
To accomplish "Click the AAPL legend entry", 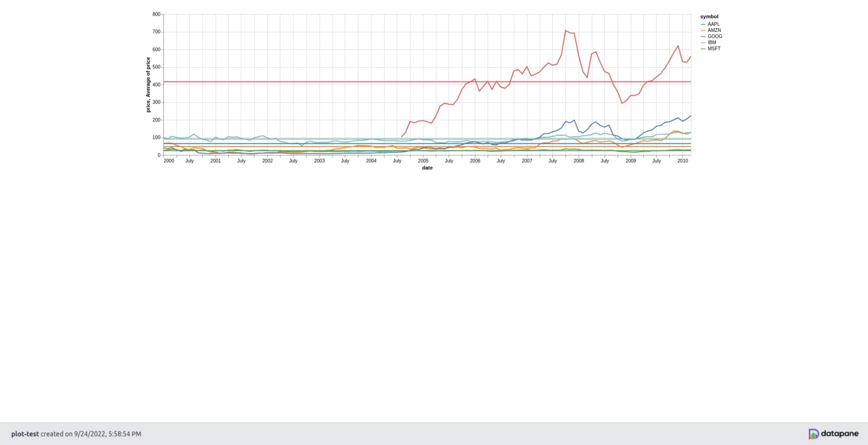I will (710, 24).
